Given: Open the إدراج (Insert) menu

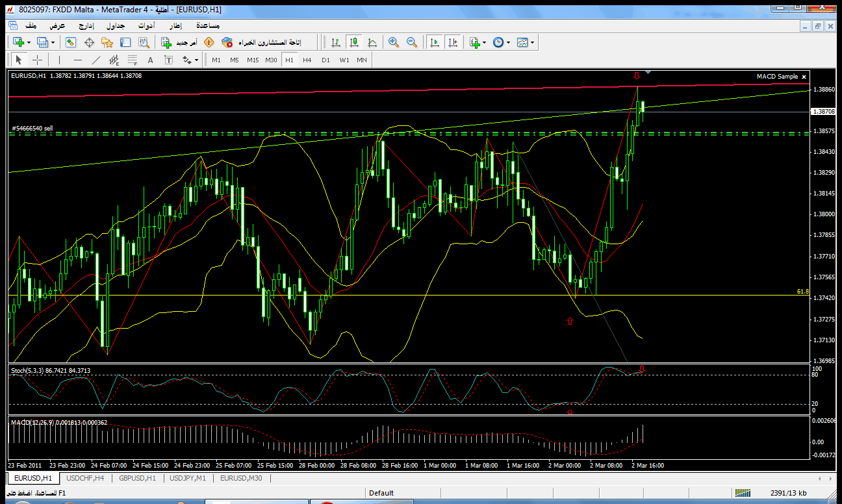Looking at the screenshot, I should [86, 25].
